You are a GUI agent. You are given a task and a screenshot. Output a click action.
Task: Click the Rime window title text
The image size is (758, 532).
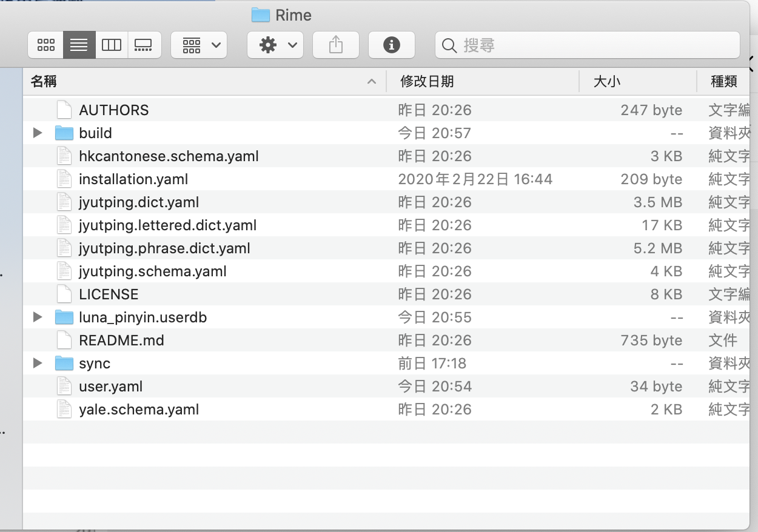pos(293,15)
